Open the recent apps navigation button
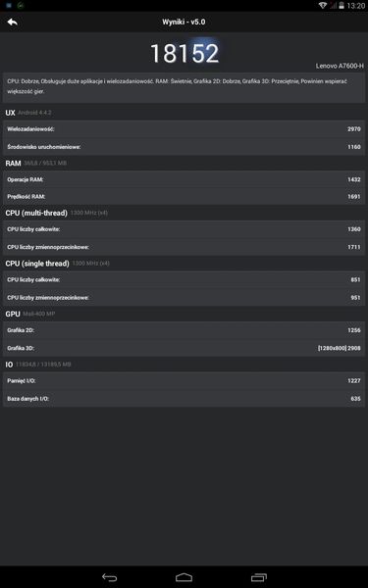 [x=259, y=577]
